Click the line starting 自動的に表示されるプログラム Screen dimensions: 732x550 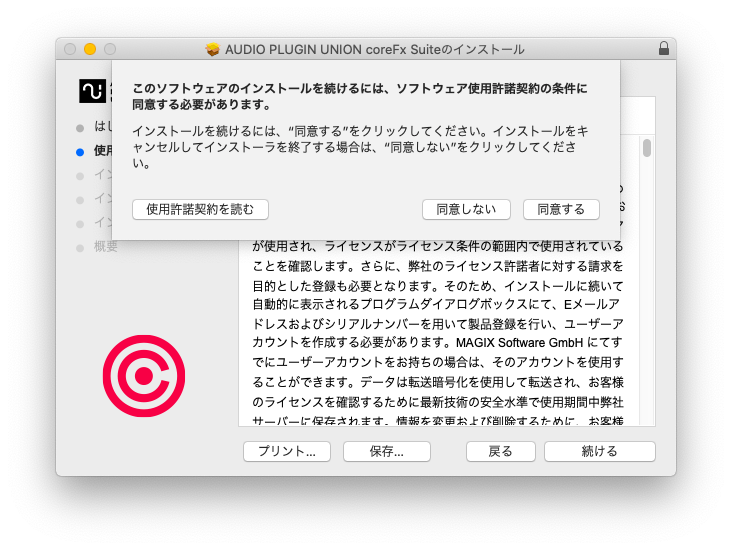[x=436, y=304]
